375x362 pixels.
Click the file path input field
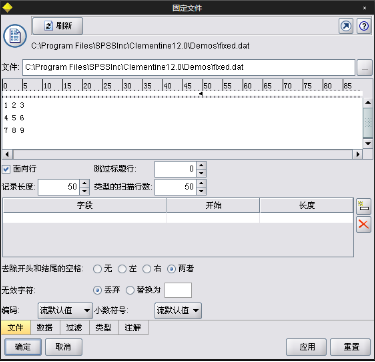[189, 68]
